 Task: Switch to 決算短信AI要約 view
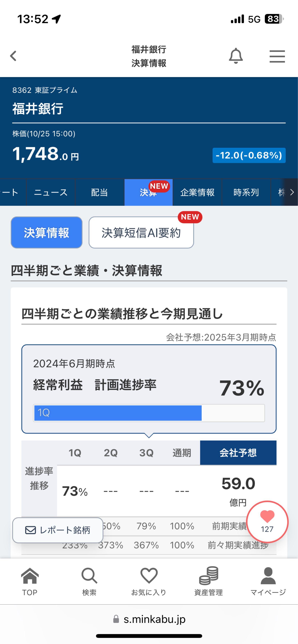[141, 233]
